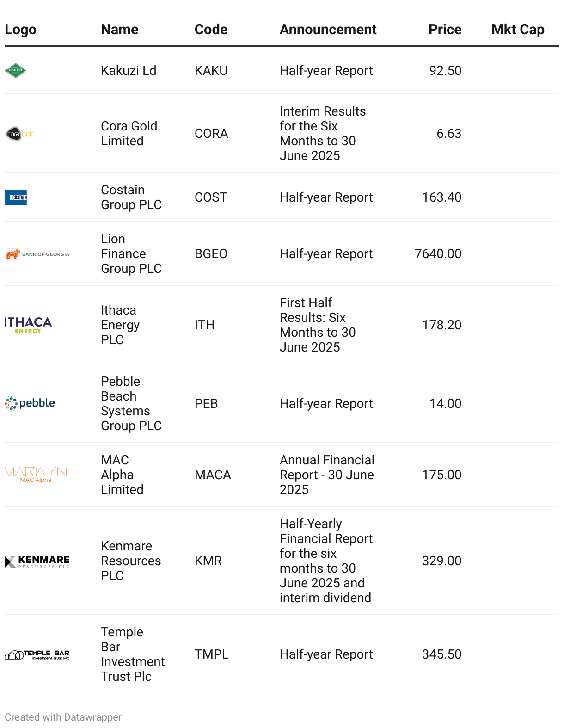Sort table by Price column header
Viewport: 564px width, 728px height.
[445, 30]
